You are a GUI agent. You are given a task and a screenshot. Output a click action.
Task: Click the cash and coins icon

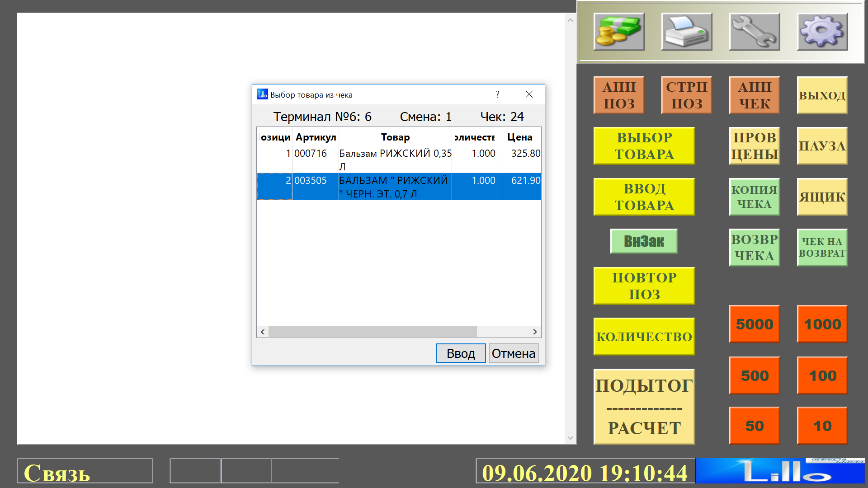point(619,31)
